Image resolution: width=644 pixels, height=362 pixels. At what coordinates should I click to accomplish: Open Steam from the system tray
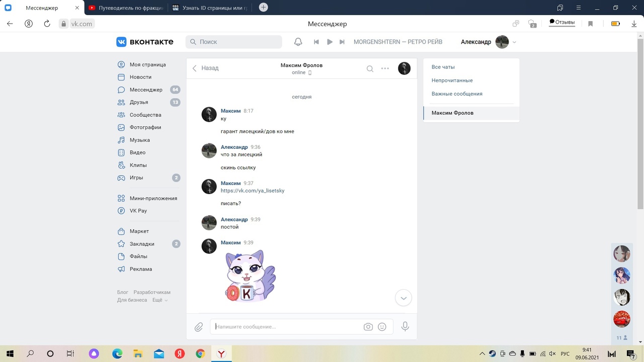(492, 353)
